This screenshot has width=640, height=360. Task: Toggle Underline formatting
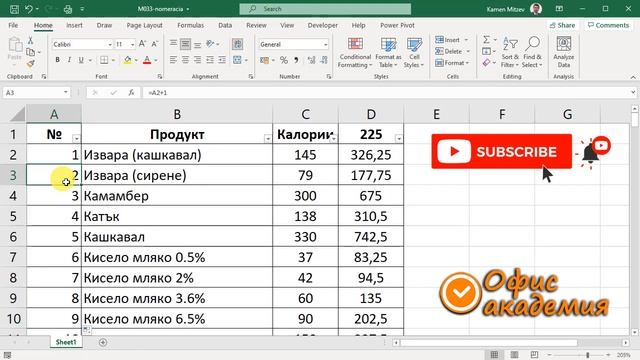[x=81, y=60]
